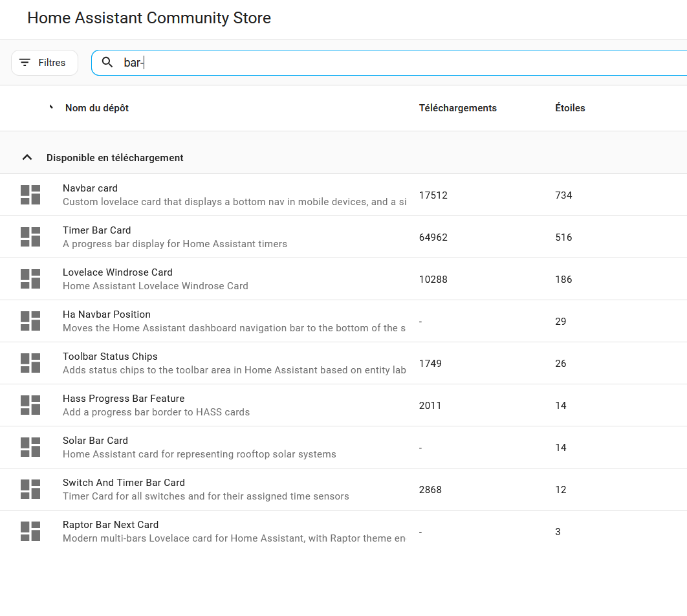Image resolution: width=687 pixels, height=616 pixels.
Task: Sort list by Étoiles column
Action: tap(569, 108)
